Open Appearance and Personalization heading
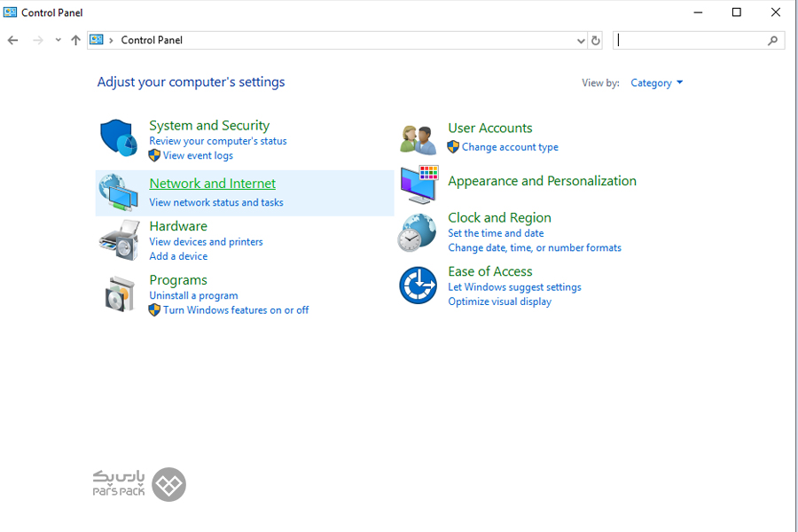 tap(542, 181)
